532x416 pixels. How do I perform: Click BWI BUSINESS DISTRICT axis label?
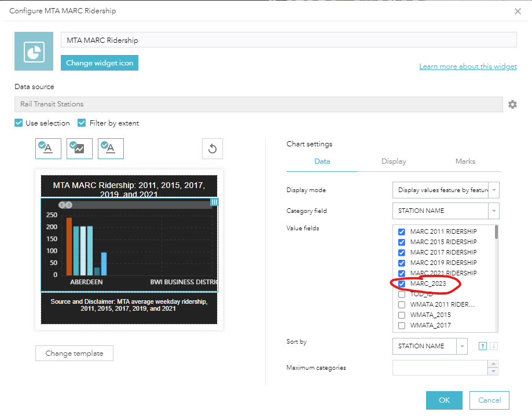tap(184, 282)
